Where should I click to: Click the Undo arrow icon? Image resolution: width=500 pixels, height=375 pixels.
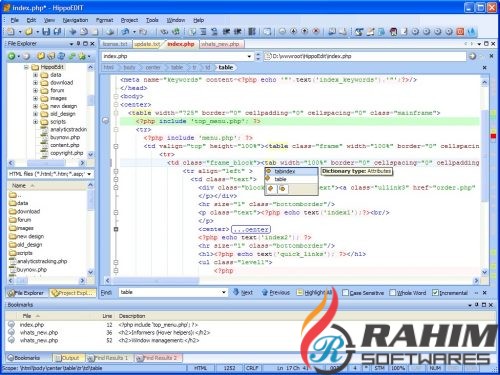pyautogui.click(x=125, y=32)
